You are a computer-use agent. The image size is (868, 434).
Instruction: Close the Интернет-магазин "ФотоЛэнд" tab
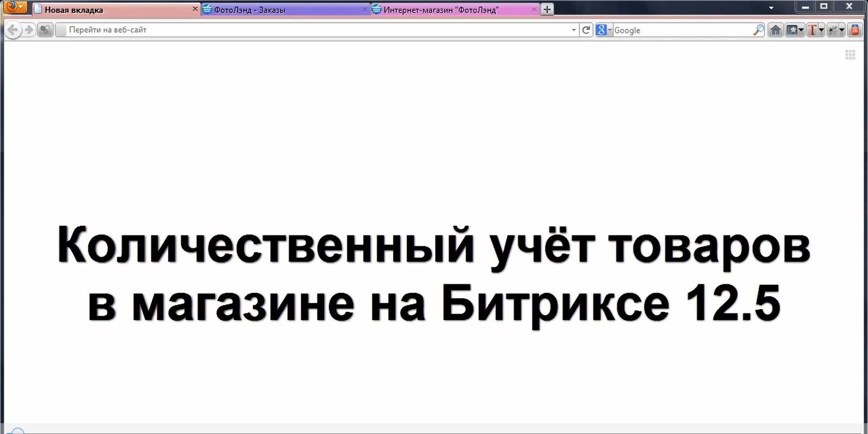(534, 10)
